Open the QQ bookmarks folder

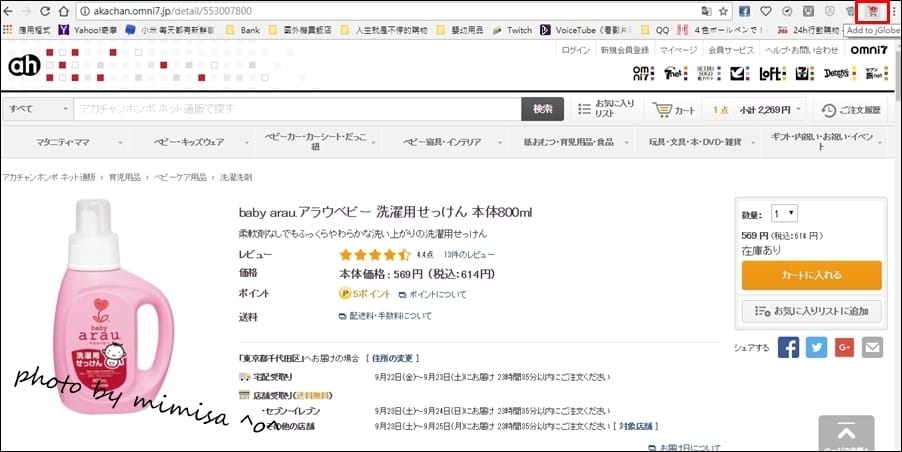pyautogui.click(x=655, y=30)
